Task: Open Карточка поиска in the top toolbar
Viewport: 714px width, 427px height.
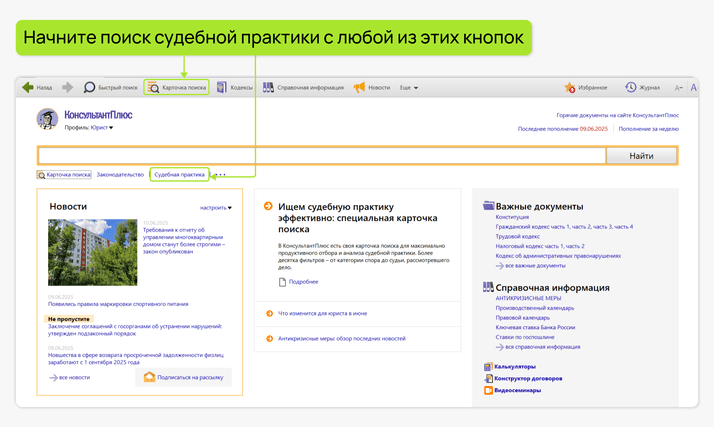Action: (x=177, y=87)
